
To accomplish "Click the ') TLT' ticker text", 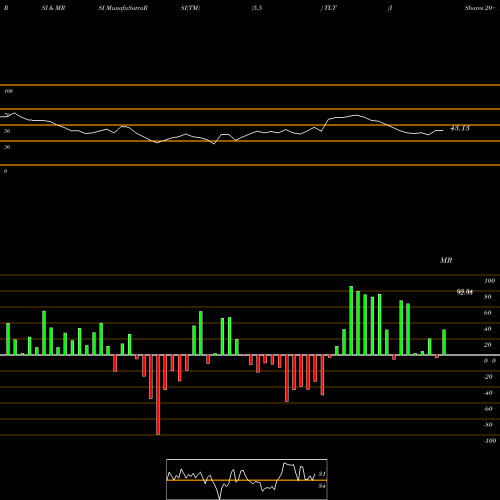I will tap(329, 8).
